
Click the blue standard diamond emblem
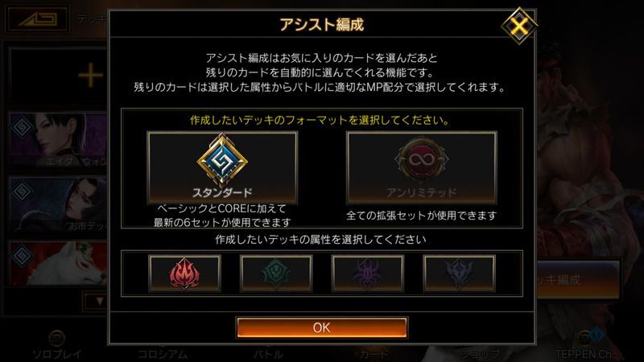tap(222, 160)
